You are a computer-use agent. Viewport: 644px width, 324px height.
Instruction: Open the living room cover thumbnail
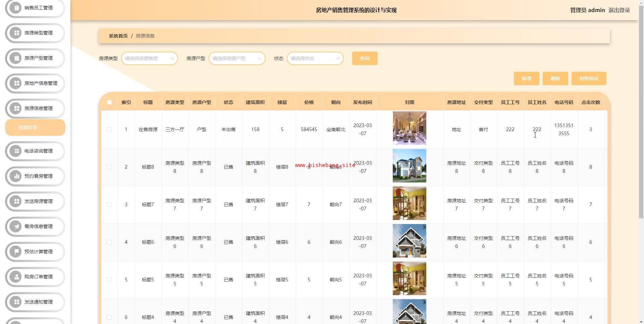point(409,128)
